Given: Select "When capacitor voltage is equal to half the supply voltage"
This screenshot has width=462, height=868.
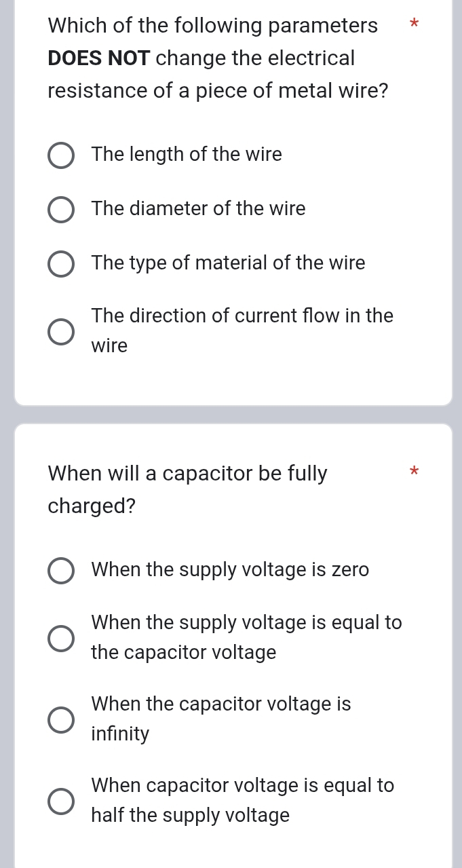Looking at the screenshot, I should pos(61,801).
